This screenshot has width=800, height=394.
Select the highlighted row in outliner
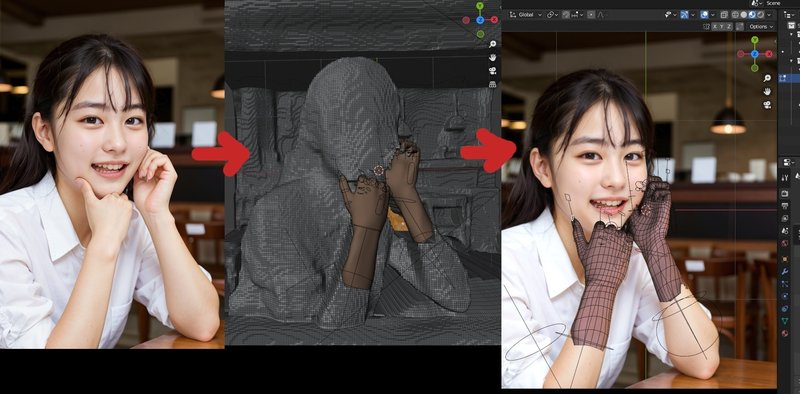coord(788,79)
